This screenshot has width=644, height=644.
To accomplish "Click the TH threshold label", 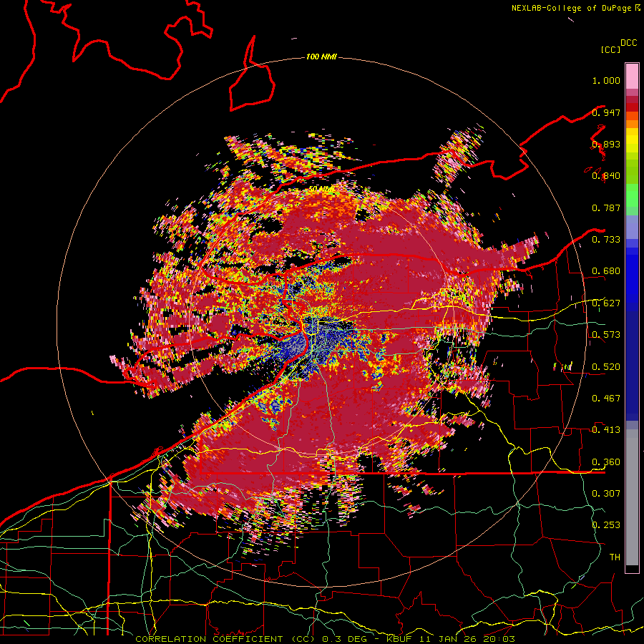I will tap(615, 557).
